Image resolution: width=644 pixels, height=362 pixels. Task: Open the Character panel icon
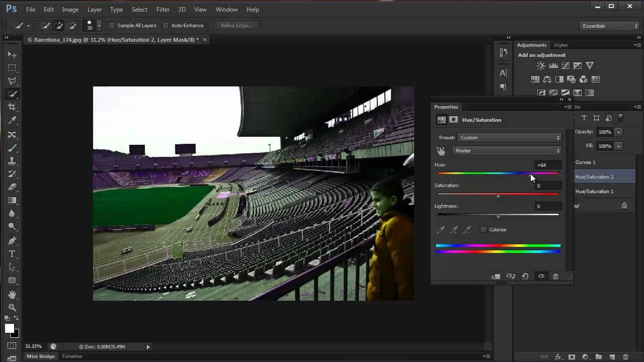click(503, 73)
